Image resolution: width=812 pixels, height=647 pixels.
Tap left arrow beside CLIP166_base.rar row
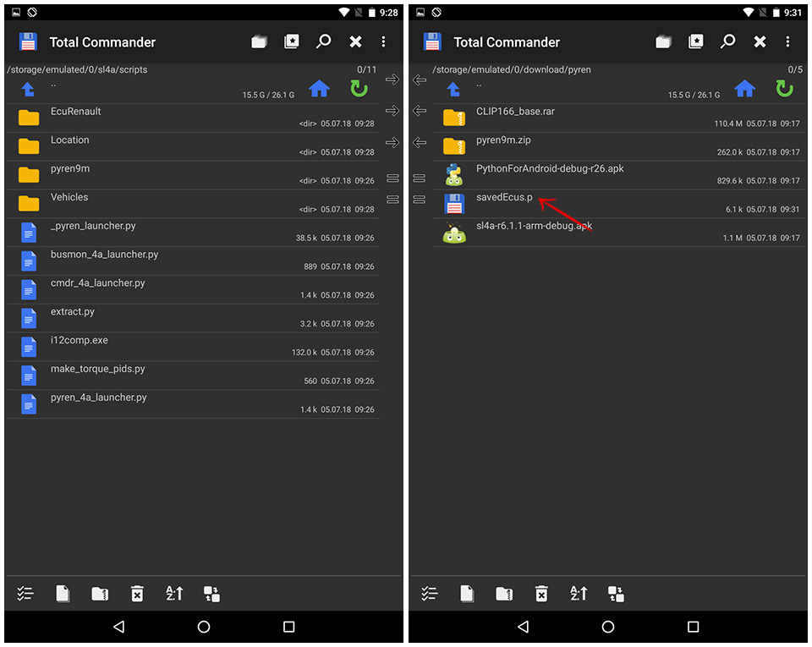point(420,110)
